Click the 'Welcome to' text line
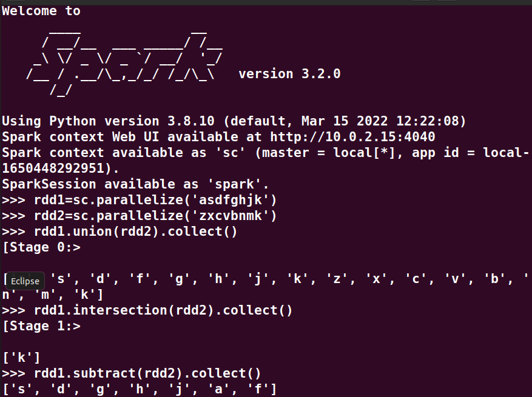The height and width of the screenshot is (397, 532). 41,11
